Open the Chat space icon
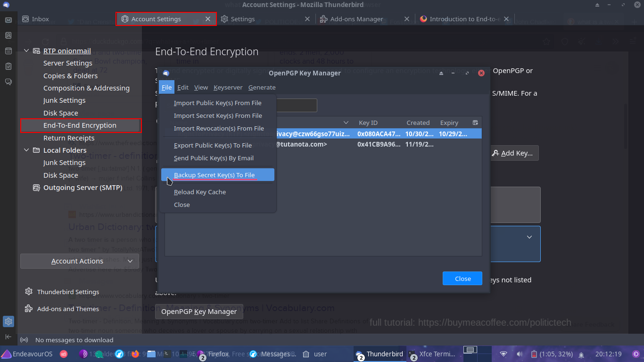This screenshot has height=362, width=644. [x=8, y=82]
